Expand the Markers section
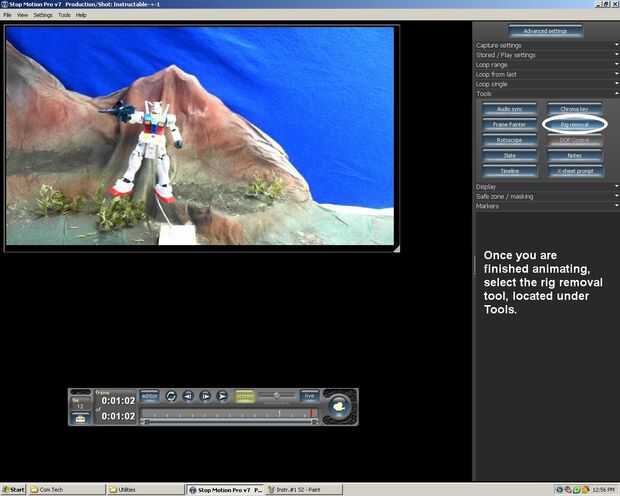The height and width of the screenshot is (496, 620). pos(546,206)
